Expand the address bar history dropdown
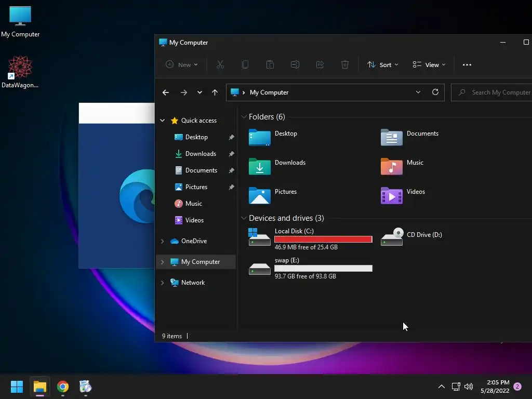 point(418,92)
